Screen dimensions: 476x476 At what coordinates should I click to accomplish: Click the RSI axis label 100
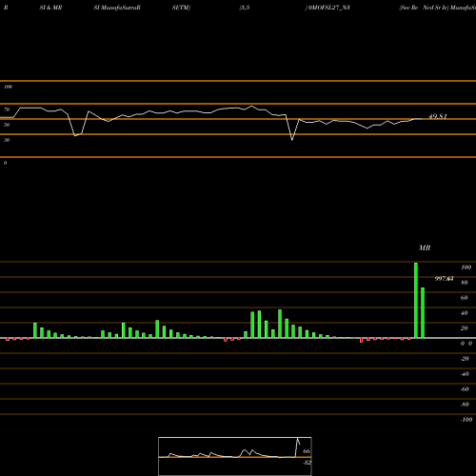(x=8, y=87)
